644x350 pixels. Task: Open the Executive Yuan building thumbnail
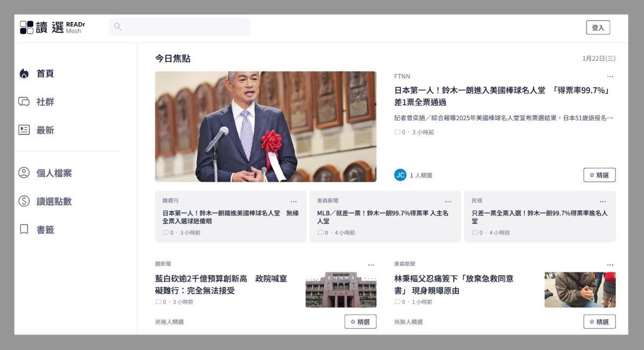pyautogui.click(x=341, y=290)
